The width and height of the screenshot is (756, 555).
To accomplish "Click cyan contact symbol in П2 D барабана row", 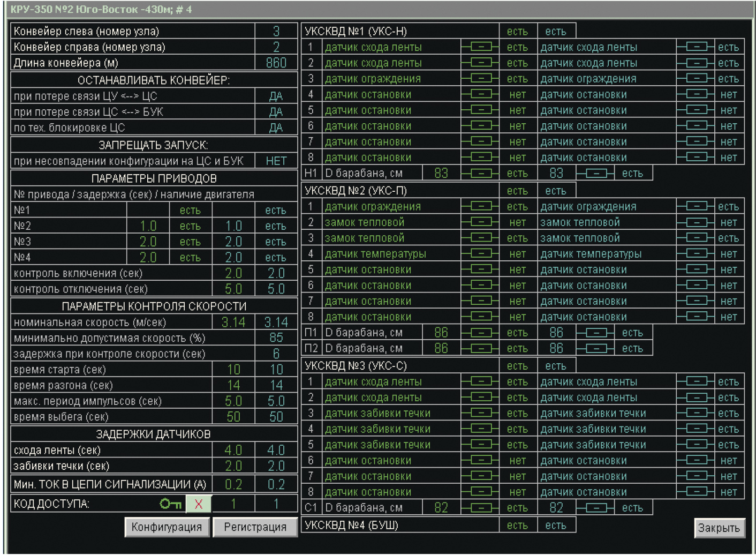I will point(595,349).
